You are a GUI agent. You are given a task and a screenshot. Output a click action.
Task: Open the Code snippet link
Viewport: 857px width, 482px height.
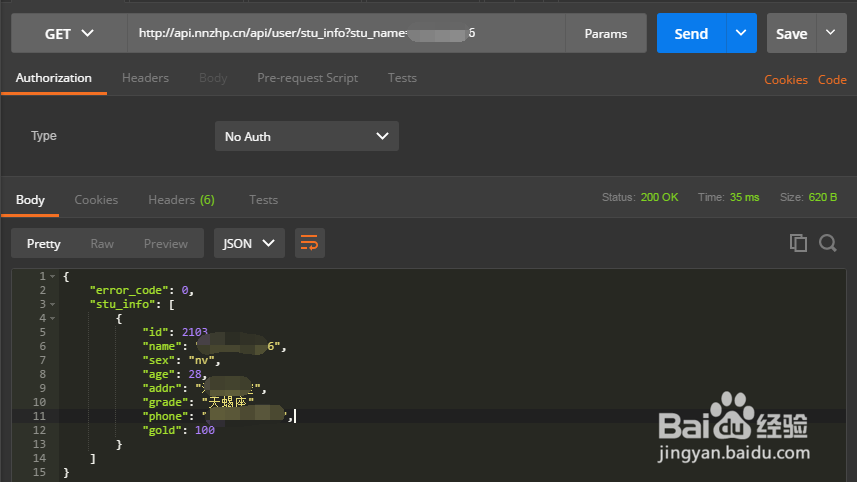832,80
